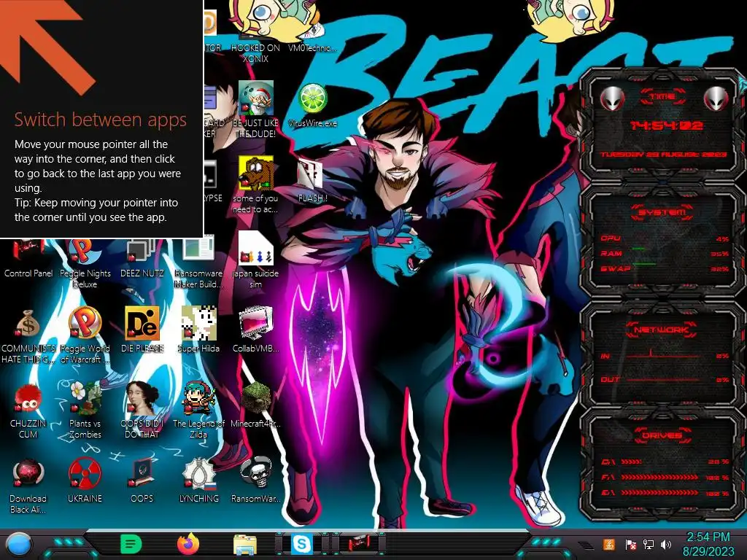The image size is (747, 560).
Task: Open the Control Panel desktop icon
Action: 28,260
